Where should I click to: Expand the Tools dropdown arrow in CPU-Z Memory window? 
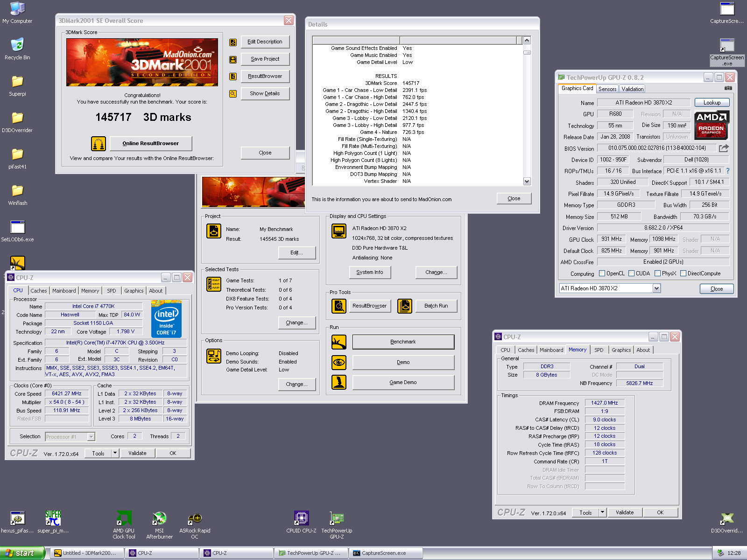[x=602, y=512]
